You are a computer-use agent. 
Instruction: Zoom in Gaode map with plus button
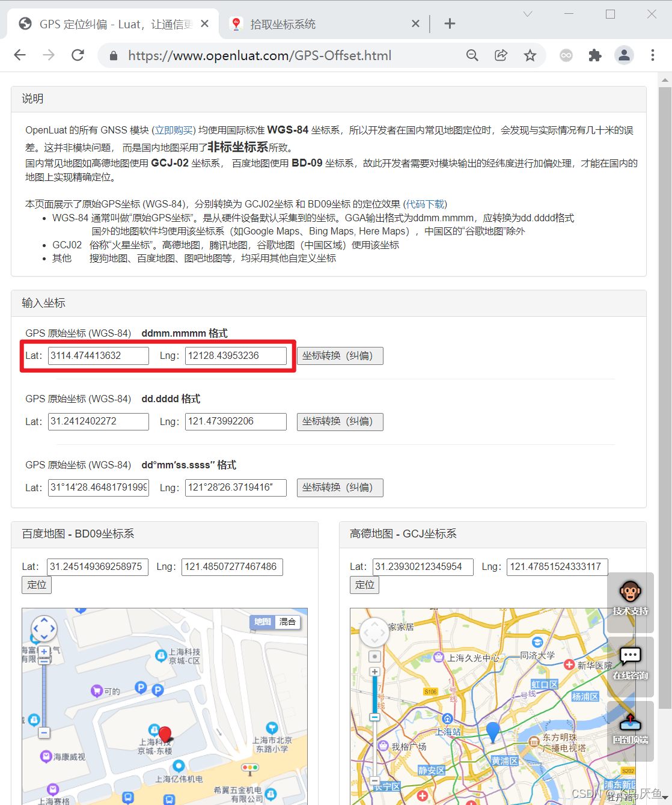374,672
